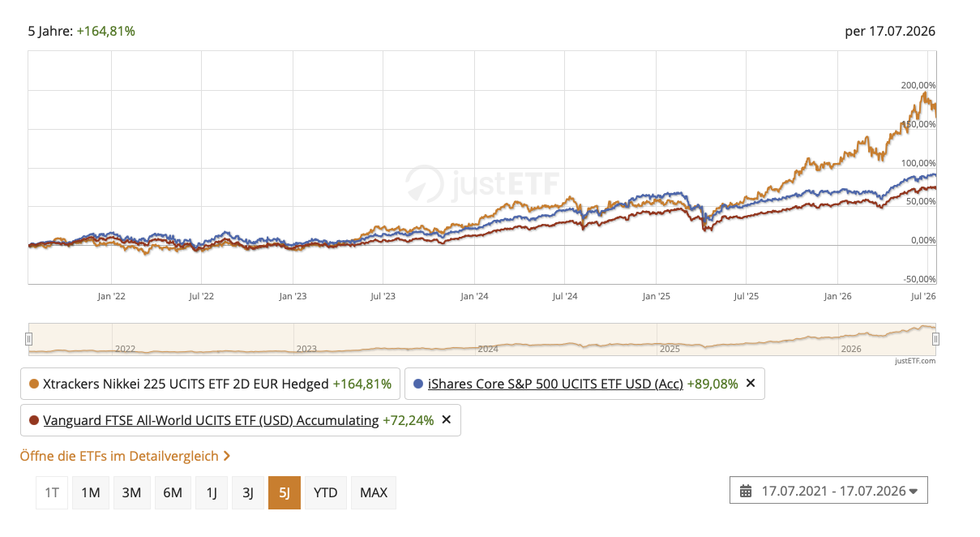Open iShares Core S&P 500 UCITS ETF link

555,384
